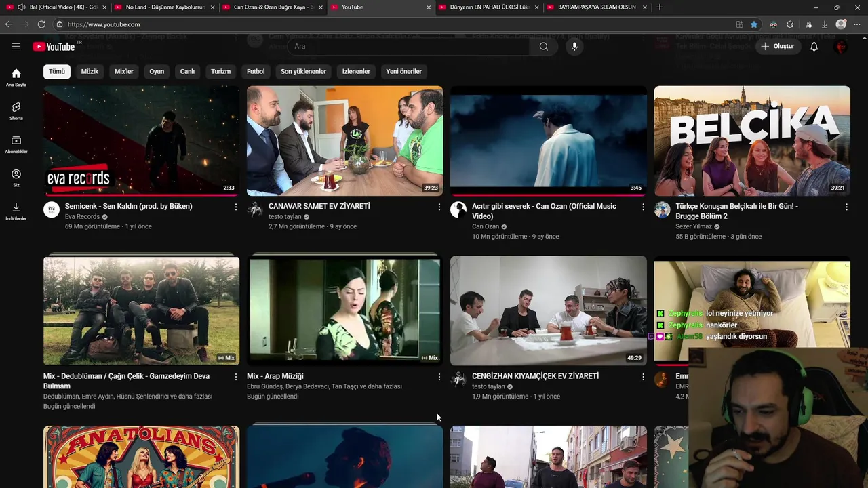This screenshot has width=868, height=488.
Task: Open options menu for Mix Arap Müziği
Action: (x=439, y=377)
